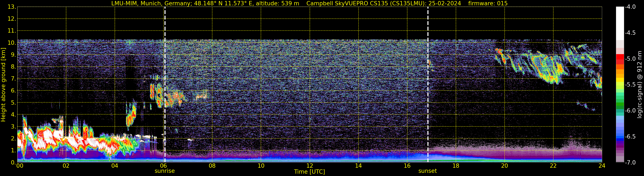Click the y-axis tick label '10.'
Viewport: 644px width, 176px height.
click(12, 43)
